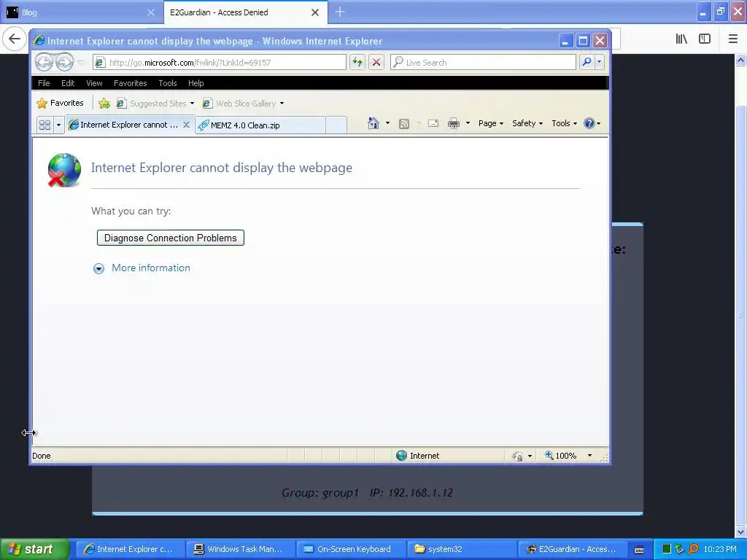Click the 100% zoom level button
The height and width of the screenshot is (560, 747).
click(x=561, y=456)
